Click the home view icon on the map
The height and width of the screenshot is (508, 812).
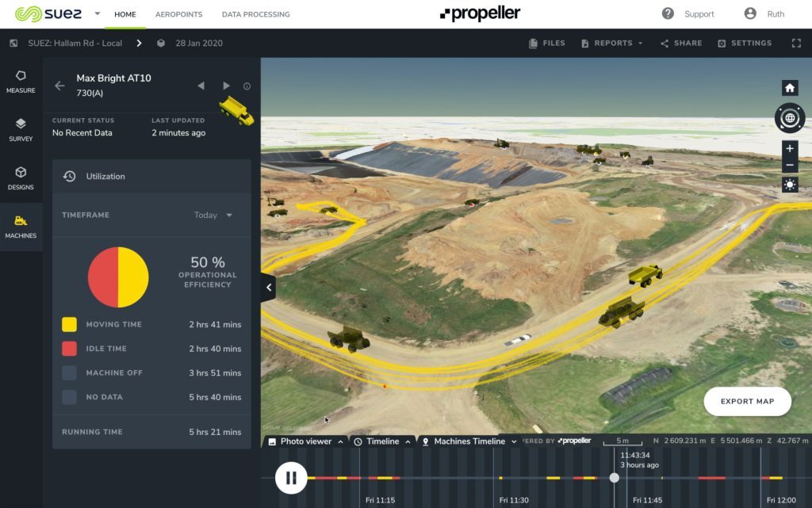coord(789,88)
